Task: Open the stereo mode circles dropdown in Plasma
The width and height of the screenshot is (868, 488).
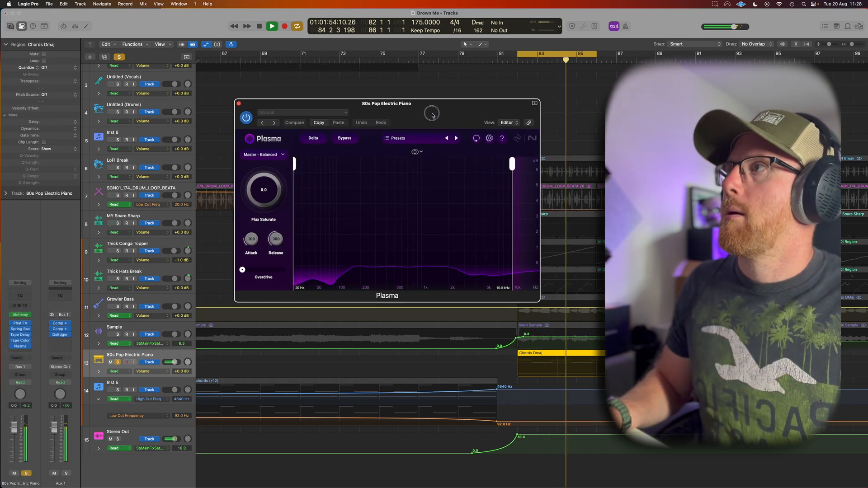Action: point(417,152)
